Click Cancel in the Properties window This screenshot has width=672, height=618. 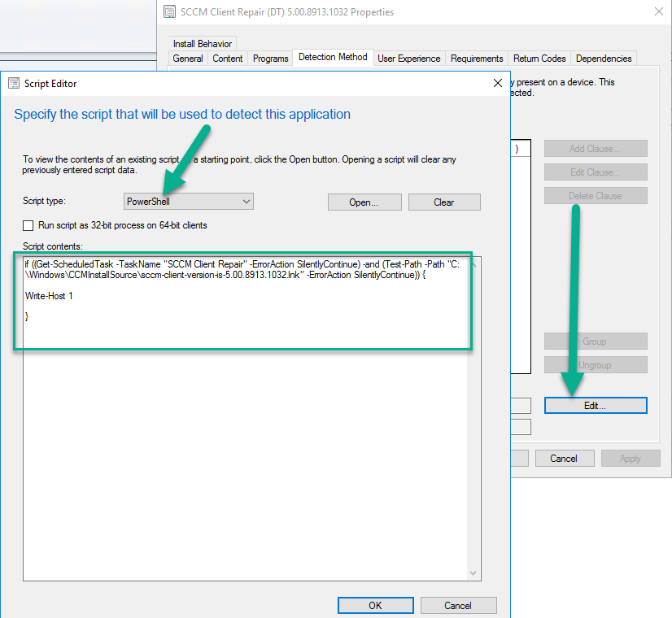click(x=565, y=459)
